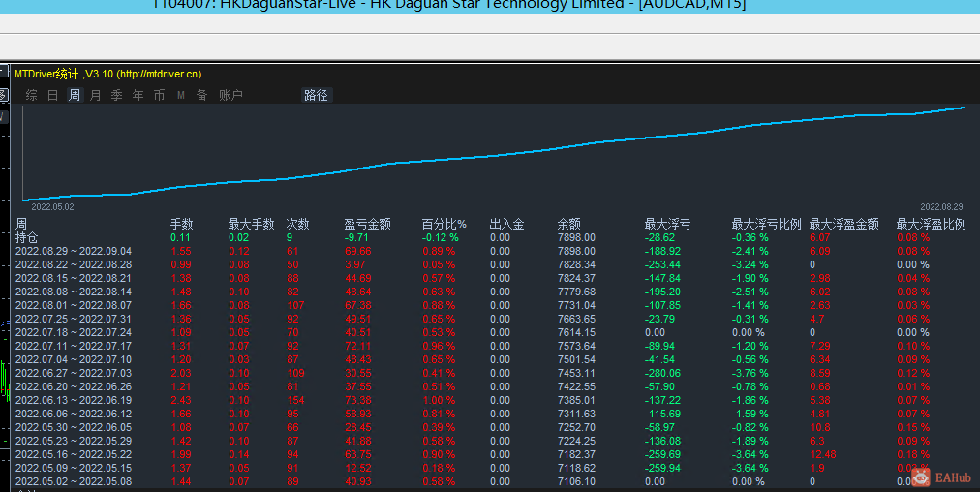The height and width of the screenshot is (492, 980).
Task: Click the 2.43 lots value
Action: pos(181,400)
